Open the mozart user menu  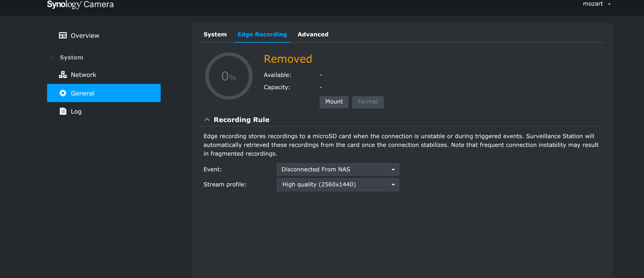pyautogui.click(x=597, y=4)
